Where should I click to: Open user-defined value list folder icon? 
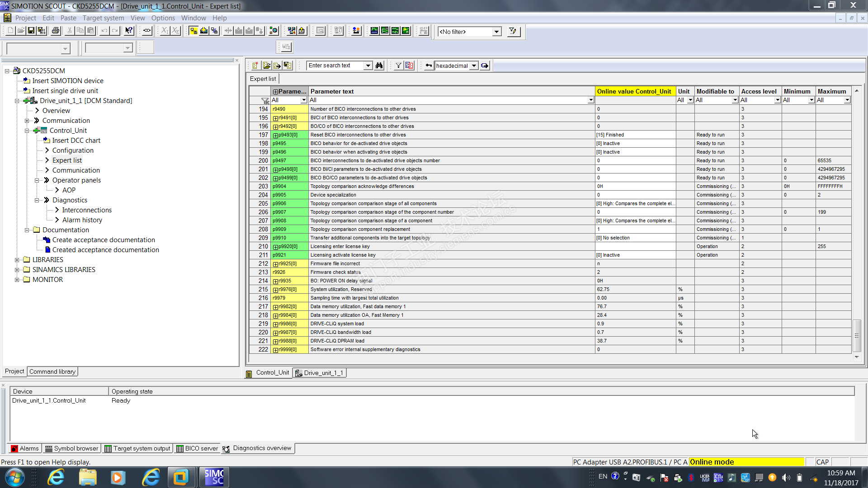pos(266,66)
